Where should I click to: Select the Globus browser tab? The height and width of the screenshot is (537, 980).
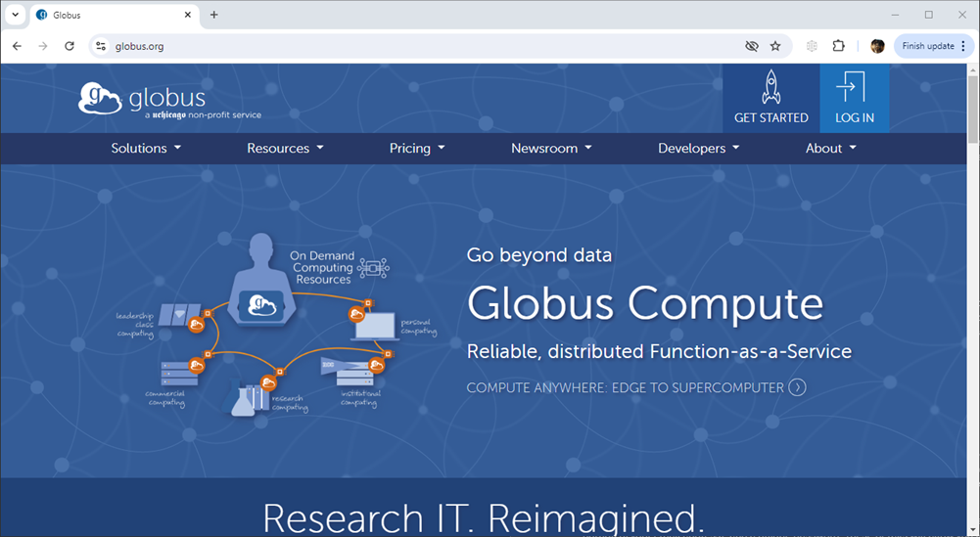click(115, 16)
